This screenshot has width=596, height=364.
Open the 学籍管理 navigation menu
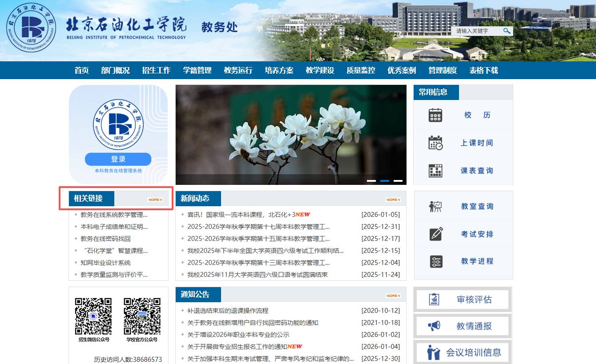[197, 70]
